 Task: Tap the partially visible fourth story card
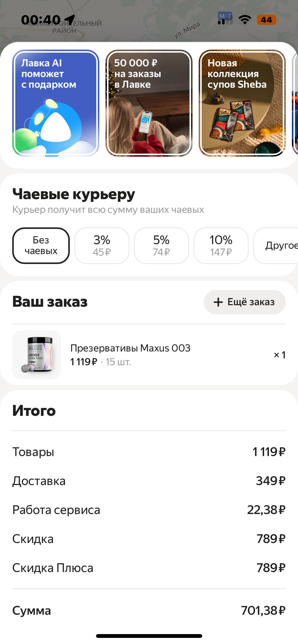(295, 103)
